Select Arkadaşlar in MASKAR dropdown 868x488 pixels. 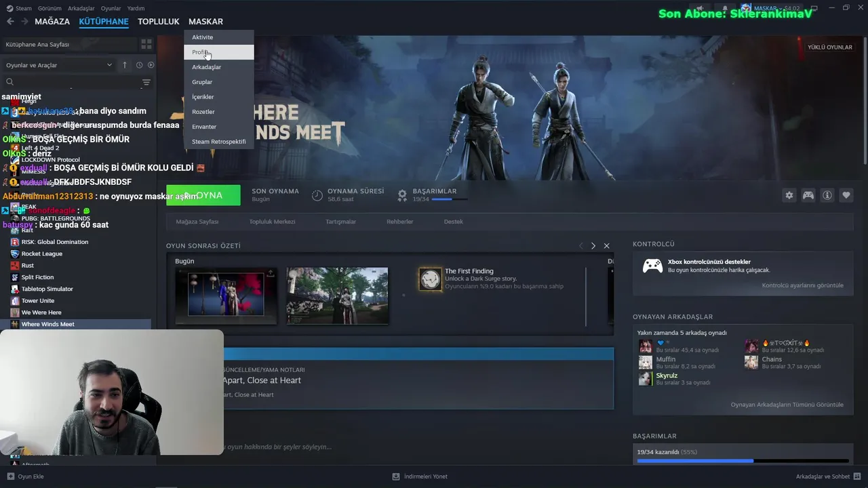[x=219, y=67]
